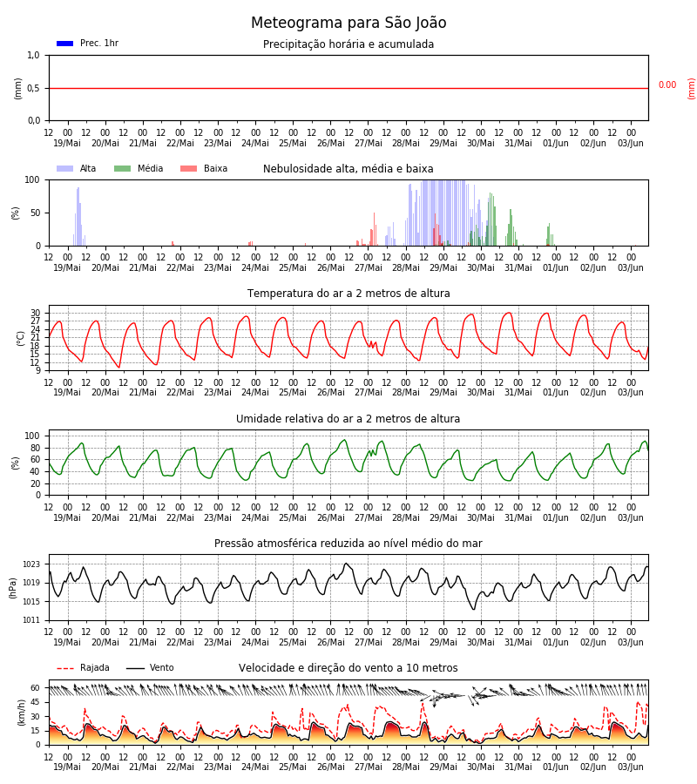Click the red 0.00 accumulated precipitation value
Image resolution: width=697 pixels, height=784 pixels.
pos(667,85)
